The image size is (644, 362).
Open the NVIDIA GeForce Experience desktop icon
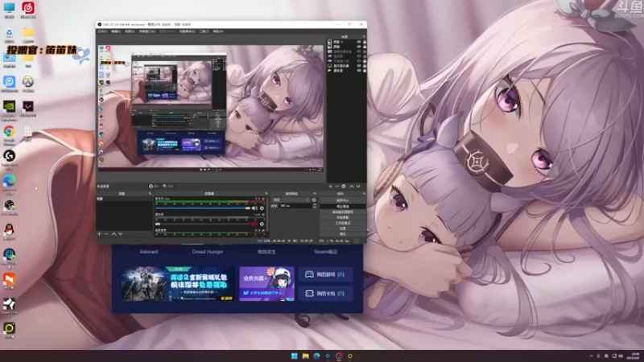click(9, 110)
